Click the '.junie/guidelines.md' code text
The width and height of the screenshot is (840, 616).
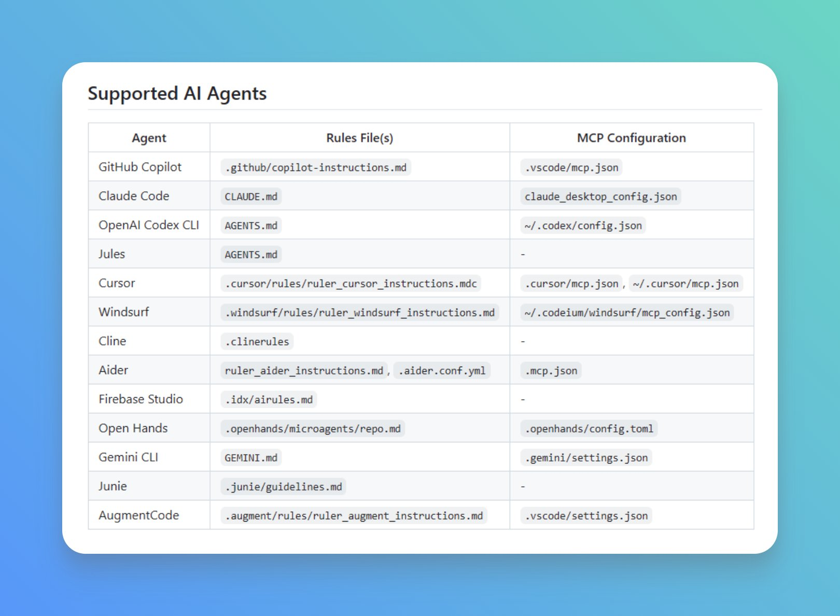[284, 487]
